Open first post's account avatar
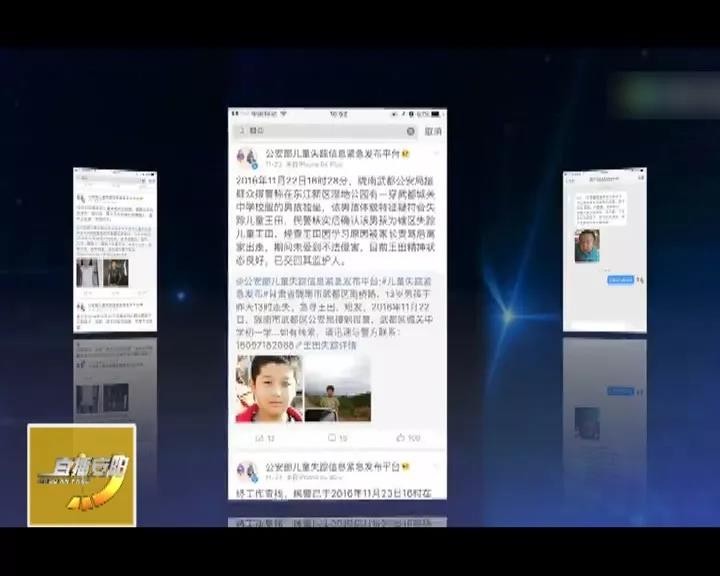This screenshot has width=720, height=576. tap(246, 157)
